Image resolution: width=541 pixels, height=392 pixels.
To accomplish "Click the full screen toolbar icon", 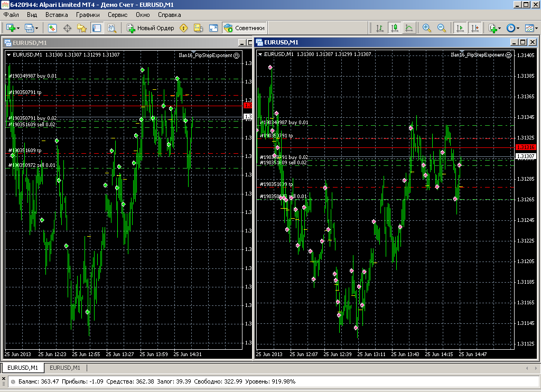I will point(213,28).
